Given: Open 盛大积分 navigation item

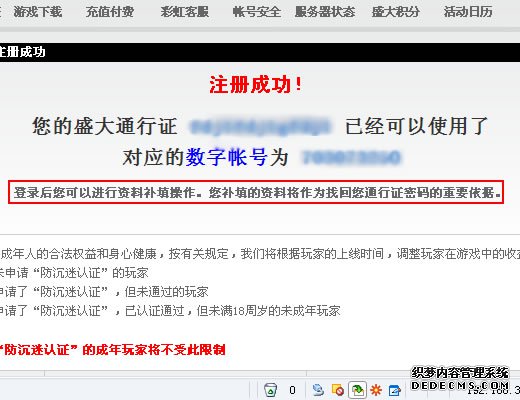Looking at the screenshot, I should [x=396, y=12].
